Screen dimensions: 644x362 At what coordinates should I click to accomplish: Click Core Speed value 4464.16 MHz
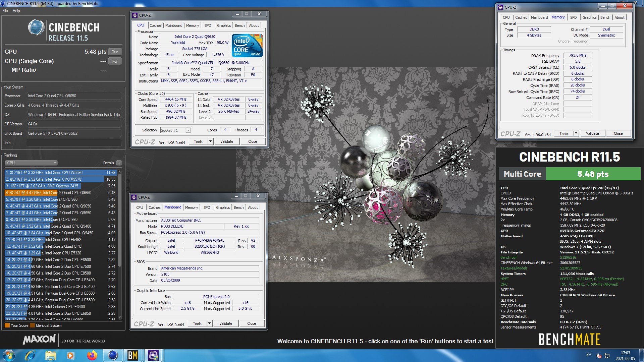[176, 100]
